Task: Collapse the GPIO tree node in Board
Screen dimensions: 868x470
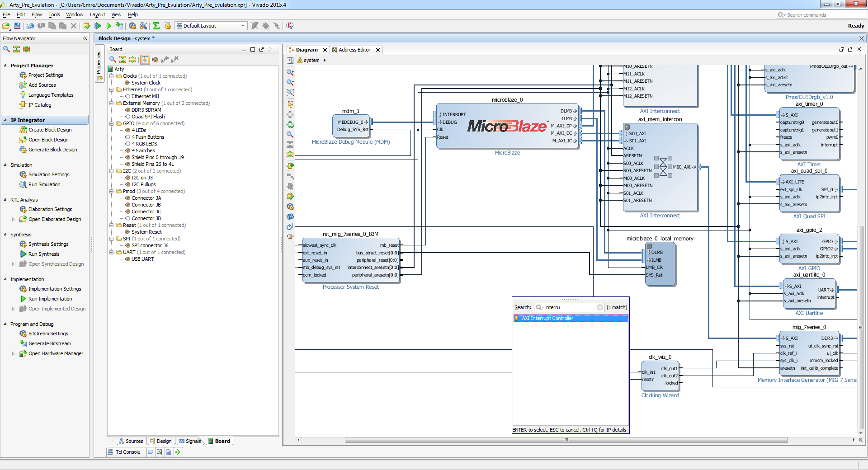Action: pos(112,123)
